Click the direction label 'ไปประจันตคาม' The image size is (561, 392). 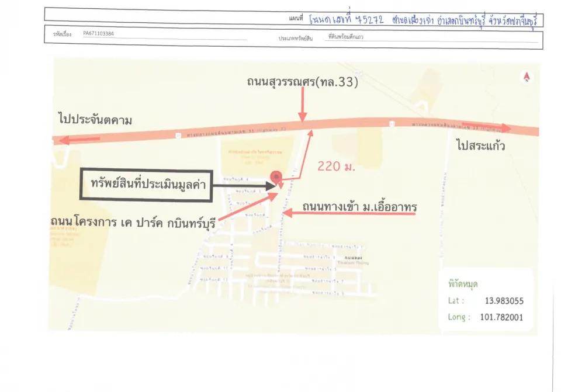(95, 119)
